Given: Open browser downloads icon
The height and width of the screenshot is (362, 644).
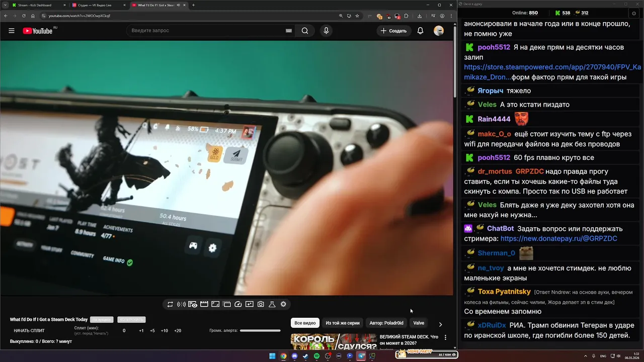Looking at the screenshot, I should (x=419, y=16).
